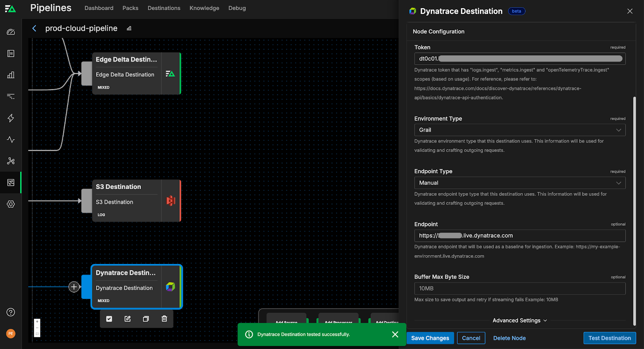Toggle the checkmark icon in node toolbar

(109, 319)
